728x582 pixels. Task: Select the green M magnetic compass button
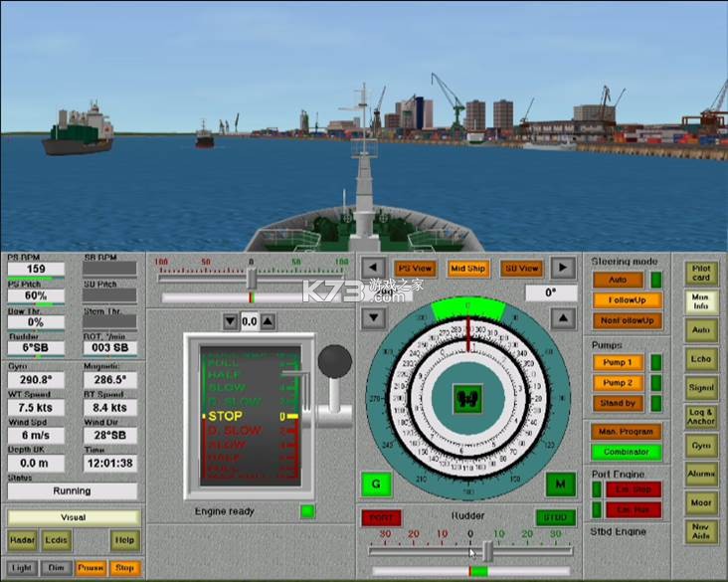(x=560, y=484)
